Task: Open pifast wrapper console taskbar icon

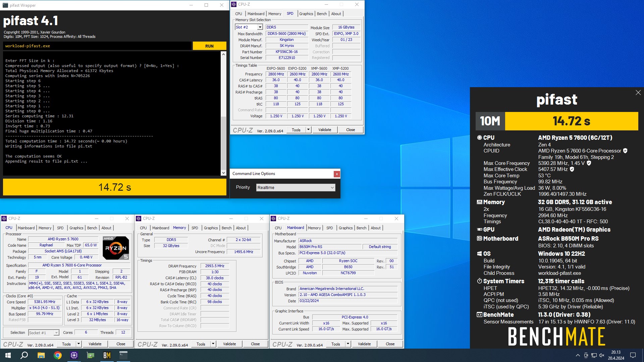Action: [x=123, y=355]
